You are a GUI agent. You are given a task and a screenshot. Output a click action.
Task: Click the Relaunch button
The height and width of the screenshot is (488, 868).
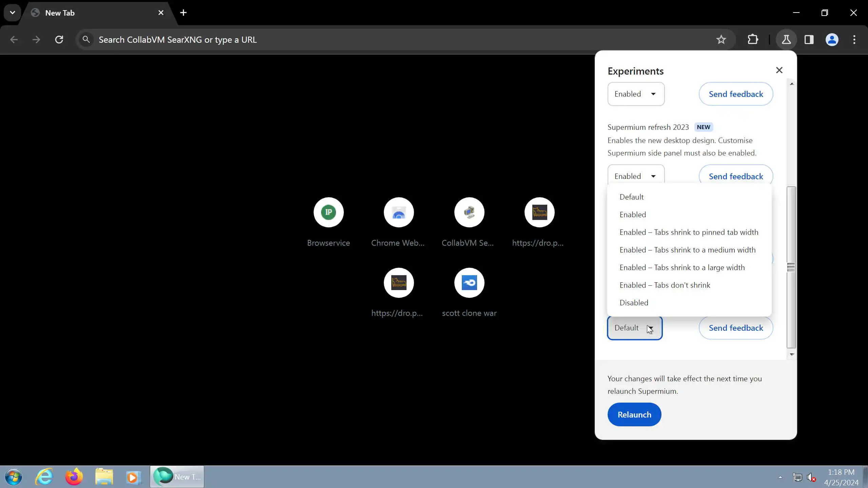634,414
